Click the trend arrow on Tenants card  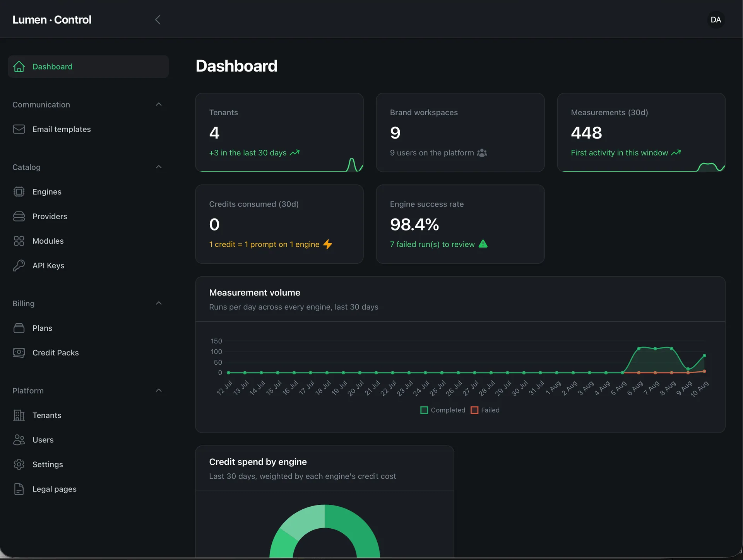point(294,153)
